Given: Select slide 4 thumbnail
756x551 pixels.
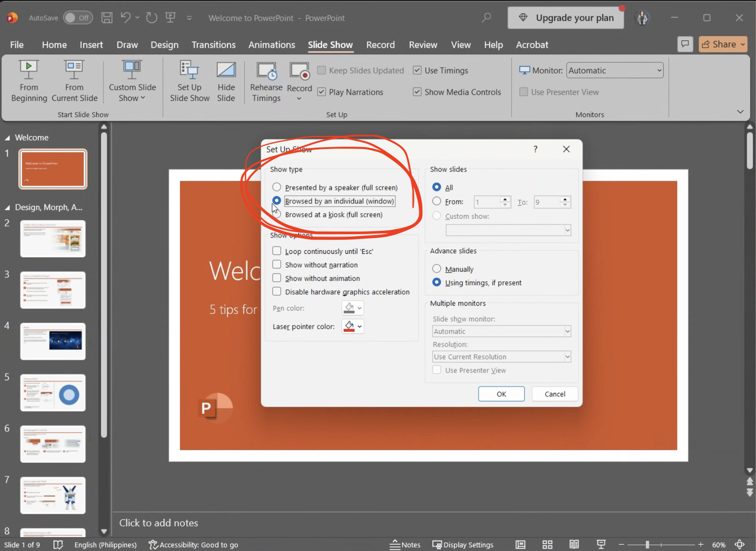Looking at the screenshot, I should pyautogui.click(x=53, y=341).
